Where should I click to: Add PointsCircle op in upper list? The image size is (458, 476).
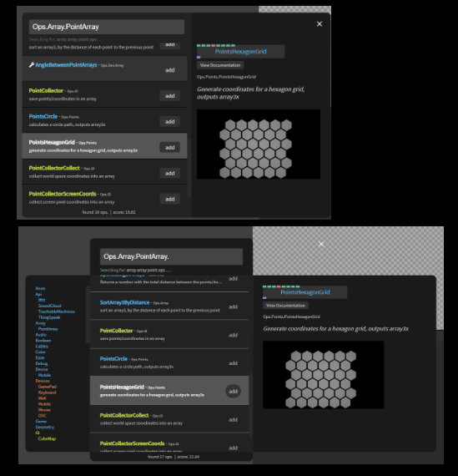[x=170, y=121]
